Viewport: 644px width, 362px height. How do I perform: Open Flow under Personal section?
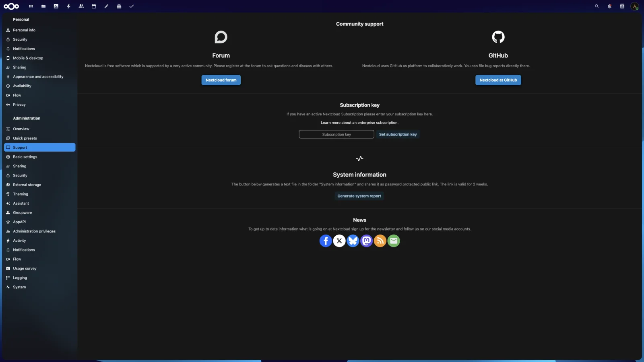tap(40, 95)
